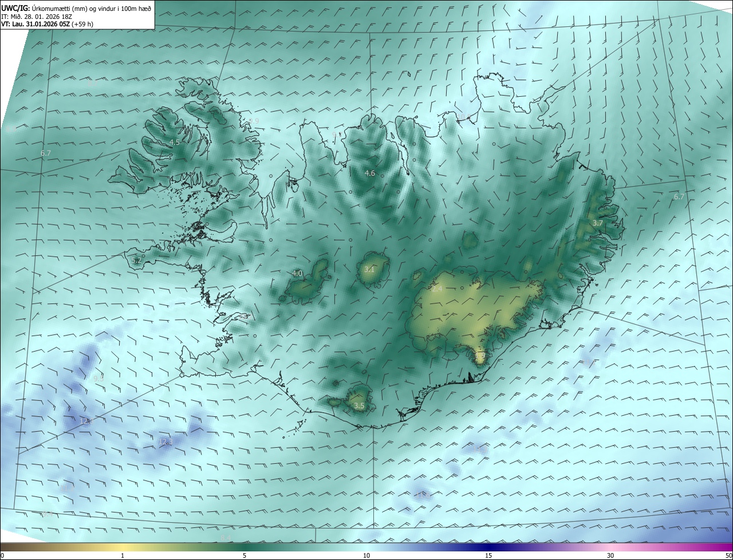Image resolution: width=733 pixels, height=560 pixels.
Task: Click the initial time 'IT: Mið. 28. 01. 2026 18Z'
Action: [x=37, y=17]
